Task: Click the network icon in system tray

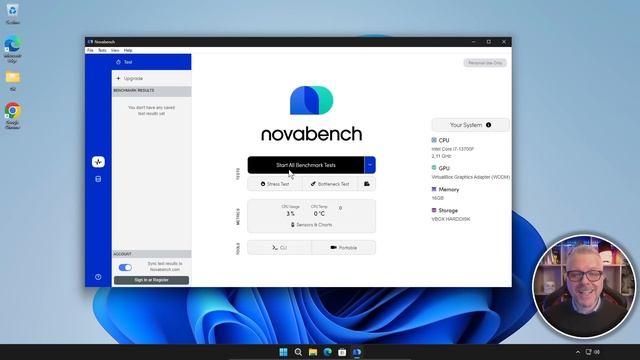Action: [x=588, y=352]
